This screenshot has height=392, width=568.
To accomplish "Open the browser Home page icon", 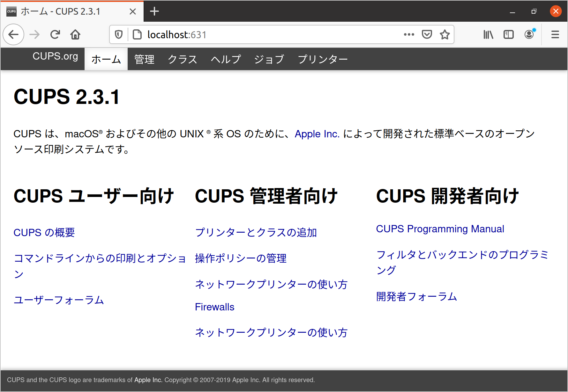I will click(75, 34).
